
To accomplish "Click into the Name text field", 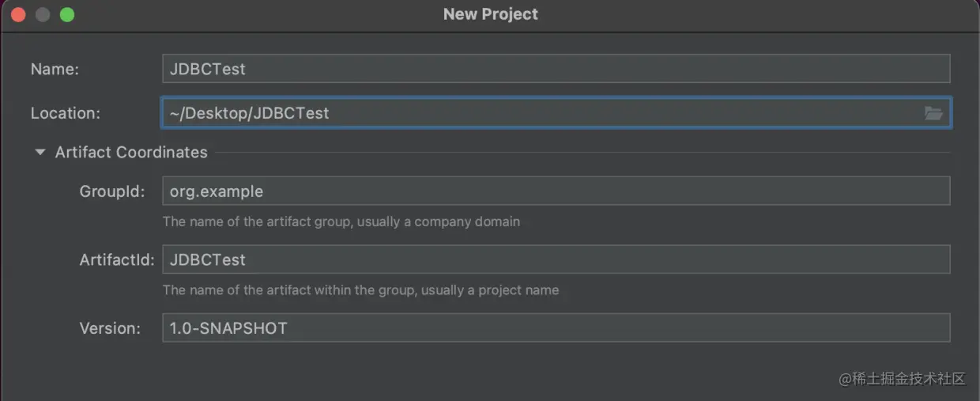I will point(555,69).
